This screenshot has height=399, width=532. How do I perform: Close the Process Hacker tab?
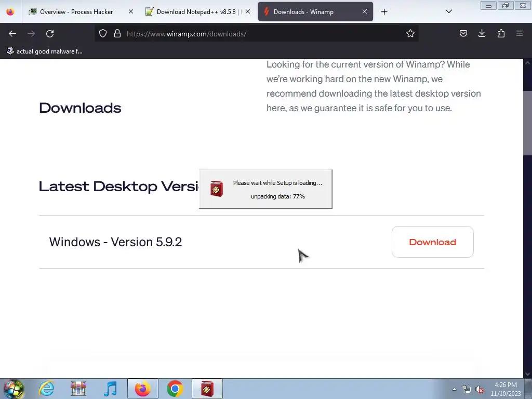[x=131, y=11]
